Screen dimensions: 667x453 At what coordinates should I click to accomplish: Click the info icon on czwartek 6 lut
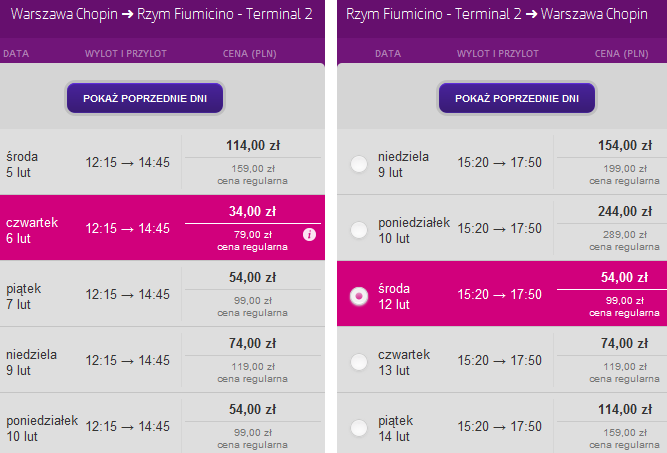point(309,234)
